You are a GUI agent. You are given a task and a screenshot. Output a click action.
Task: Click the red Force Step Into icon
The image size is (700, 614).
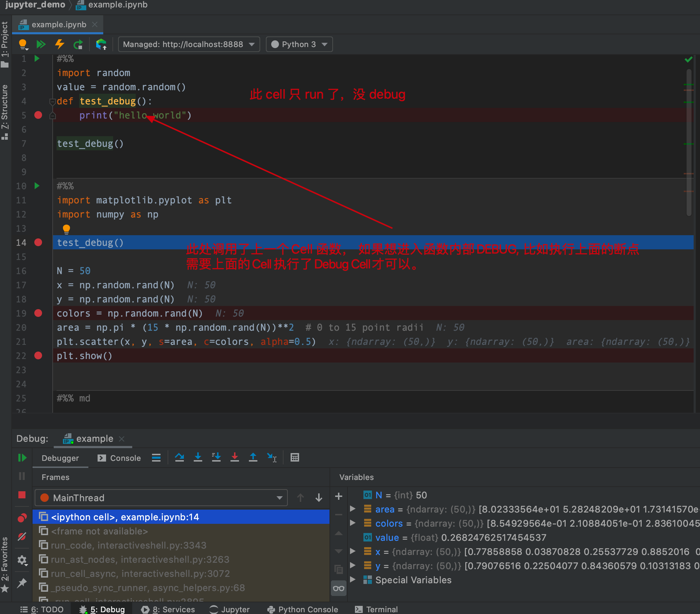click(x=235, y=458)
